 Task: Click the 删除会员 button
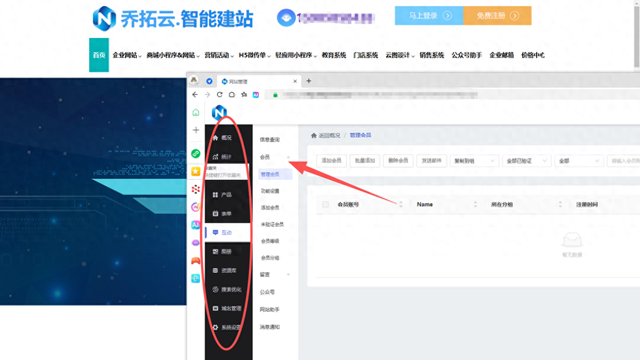click(x=398, y=161)
